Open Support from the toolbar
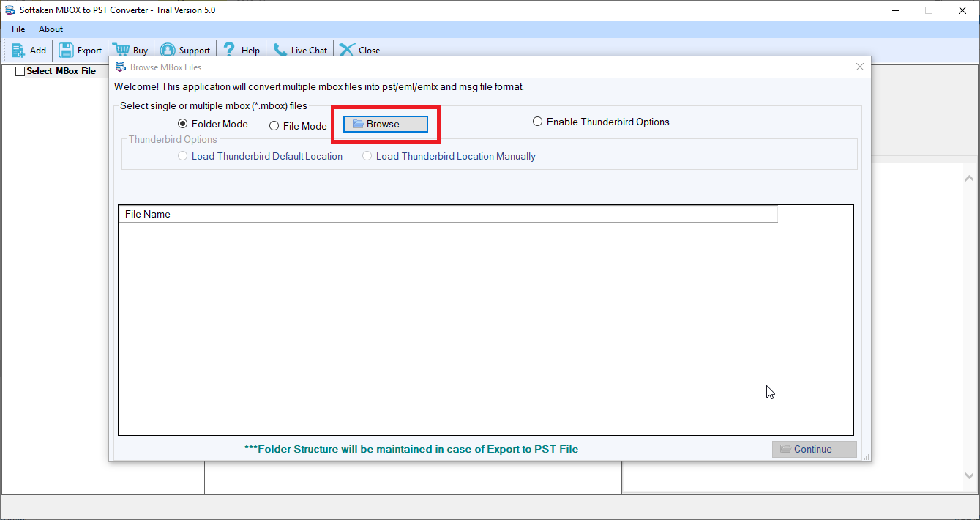Screen dimensions: 980x520 (184, 51)
